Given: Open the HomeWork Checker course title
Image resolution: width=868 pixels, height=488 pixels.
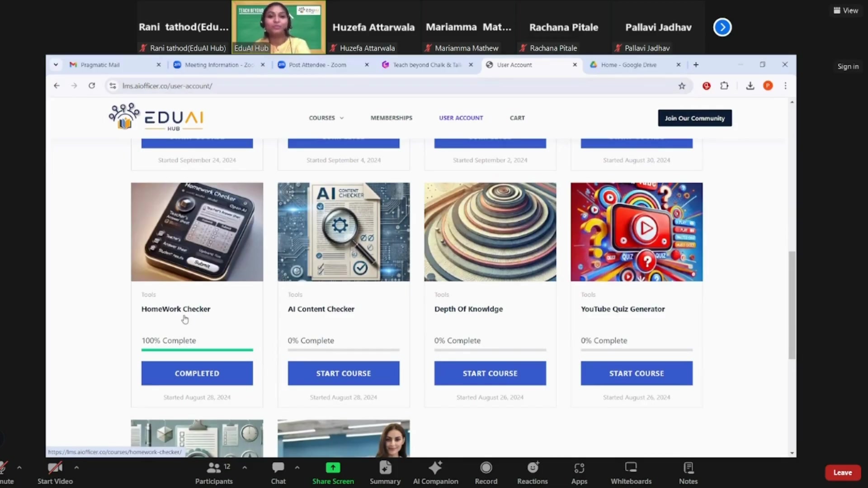Looking at the screenshot, I should [176, 309].
